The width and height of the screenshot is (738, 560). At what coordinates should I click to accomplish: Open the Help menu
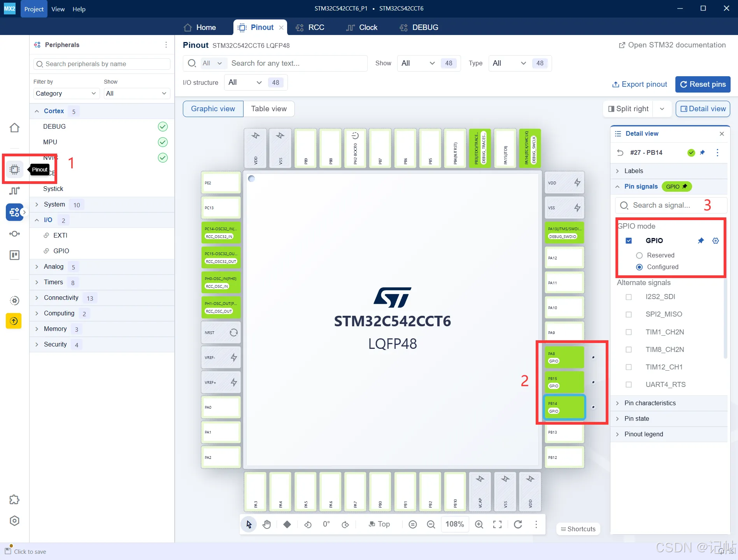pyautogui.click(x=79, y=9)
